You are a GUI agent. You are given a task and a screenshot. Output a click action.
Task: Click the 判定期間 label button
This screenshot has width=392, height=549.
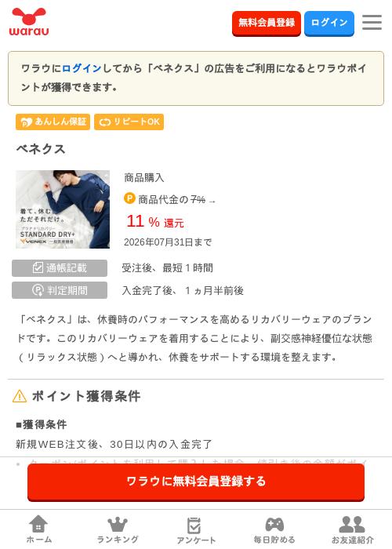tap(60, 290)
